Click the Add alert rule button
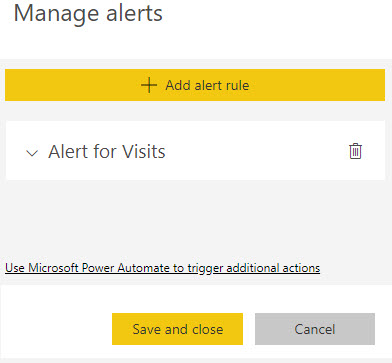 195,85
